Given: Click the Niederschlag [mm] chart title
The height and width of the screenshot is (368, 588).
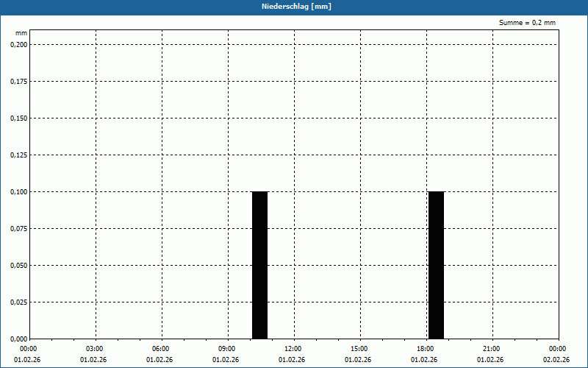Looking at the screenshot, I should click(x=296, y=7).
